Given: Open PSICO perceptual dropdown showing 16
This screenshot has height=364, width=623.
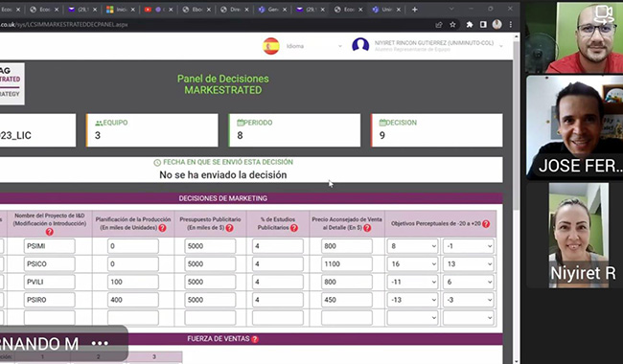Looking at the screenshot, I should 412,264.
